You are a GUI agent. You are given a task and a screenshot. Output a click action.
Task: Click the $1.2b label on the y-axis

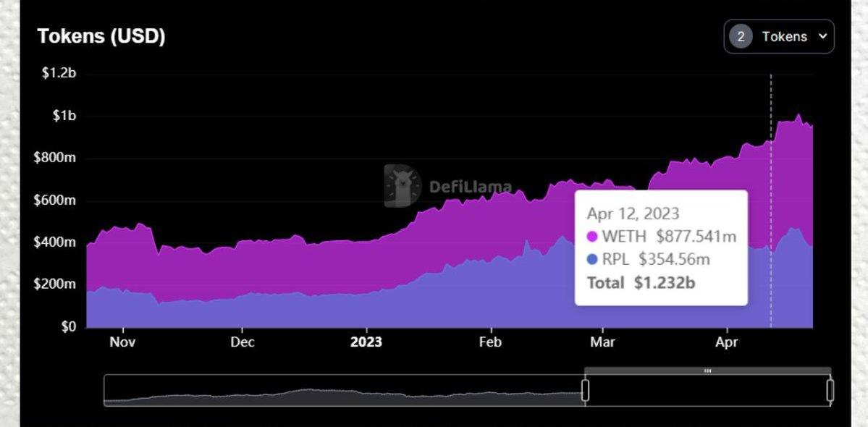(x=59, y=74)
